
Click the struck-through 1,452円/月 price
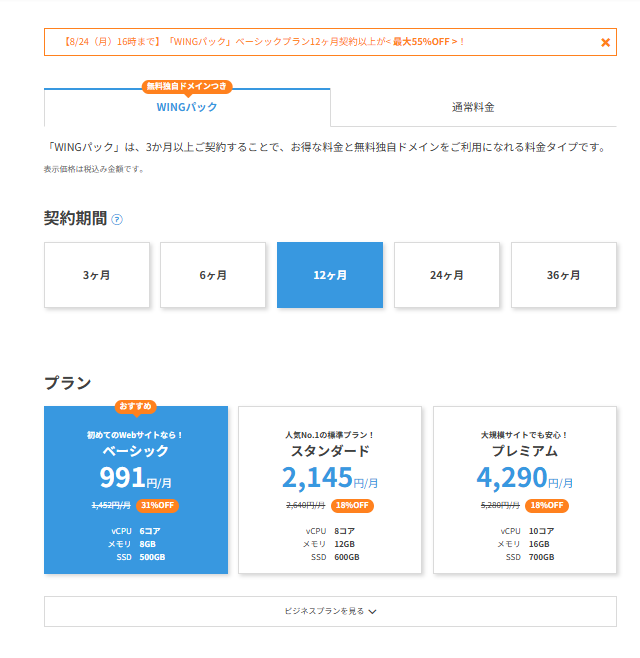[111, 505]
